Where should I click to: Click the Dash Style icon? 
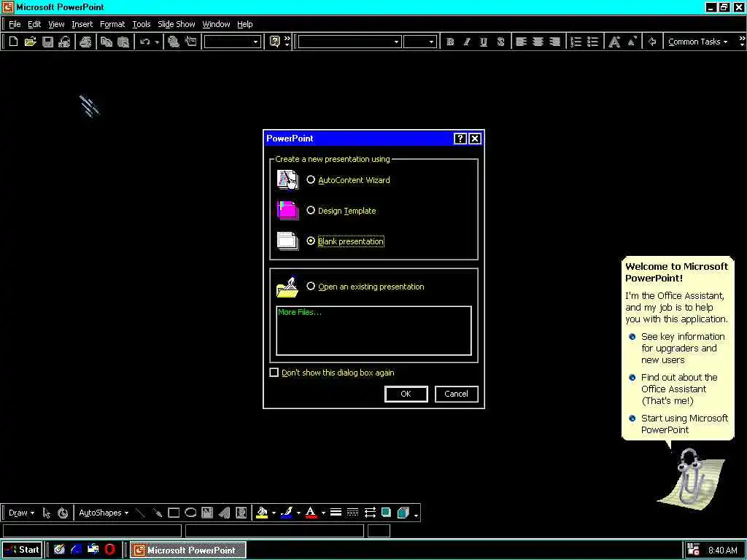352,513
